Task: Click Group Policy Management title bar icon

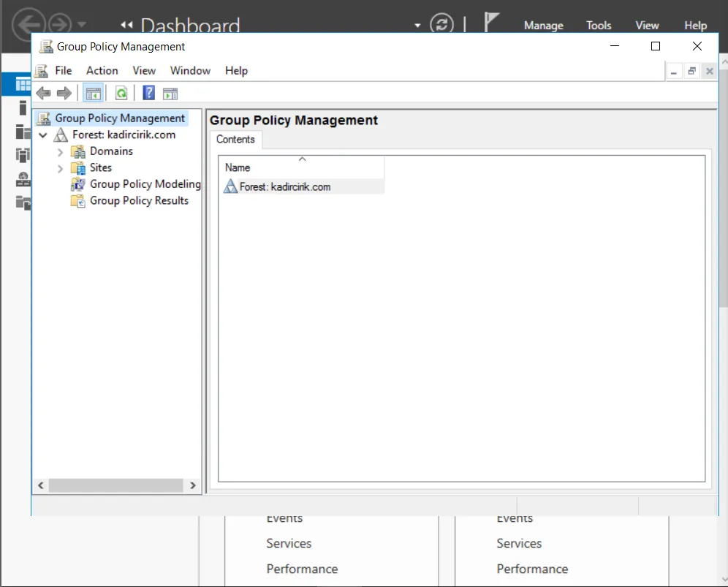Action: pyautogui.click(x=46, y=47)
